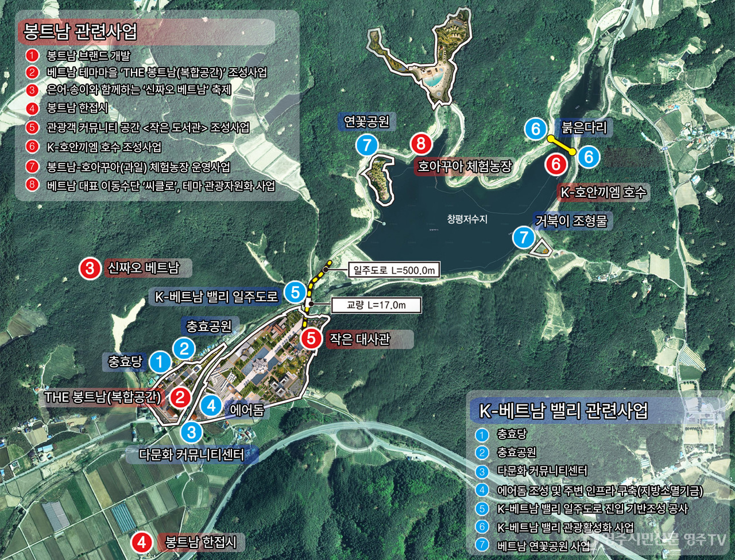The width and height of the screenshot is (735, 560).
Task: Select the blue 5 marker at K-베트남 밸리 일주도로
Action: pos(295,292)
